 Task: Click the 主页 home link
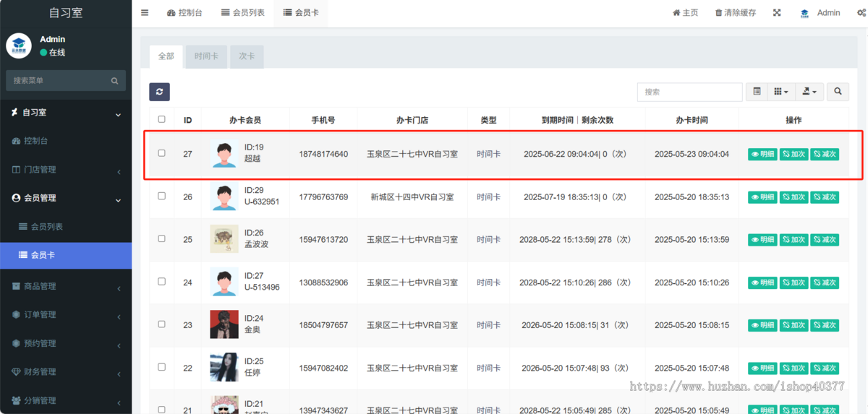685,13
